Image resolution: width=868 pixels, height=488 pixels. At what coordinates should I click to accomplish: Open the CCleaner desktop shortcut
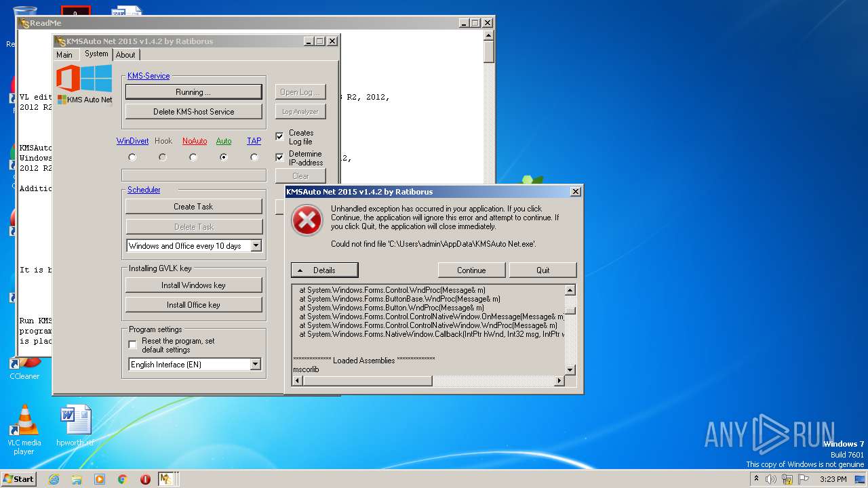click(x=24, y=368)
